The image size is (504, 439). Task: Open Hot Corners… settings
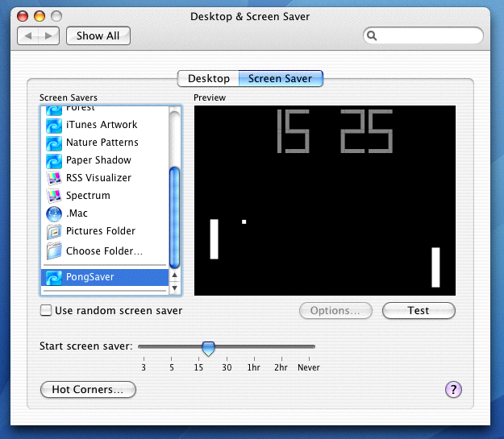point(88,390)
